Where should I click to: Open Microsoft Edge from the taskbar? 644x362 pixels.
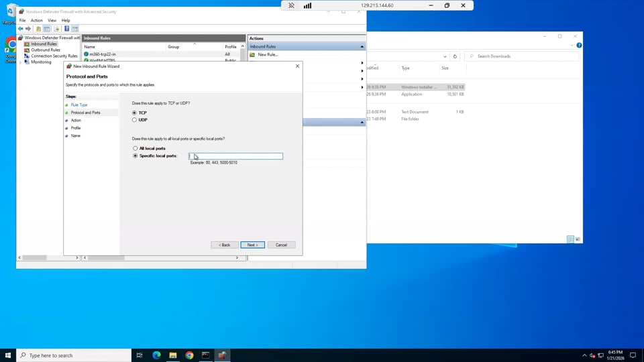point(156,355)
